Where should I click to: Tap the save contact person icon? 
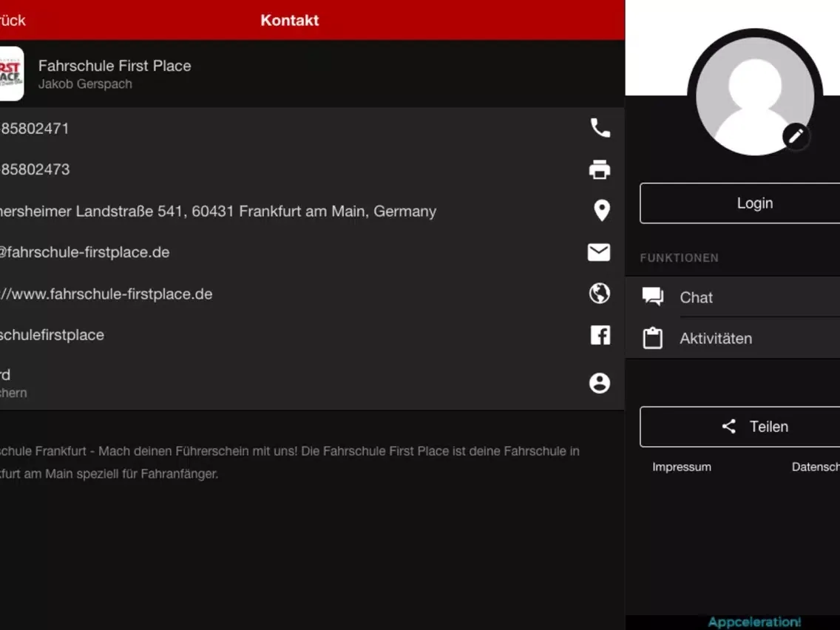(600, 383)
